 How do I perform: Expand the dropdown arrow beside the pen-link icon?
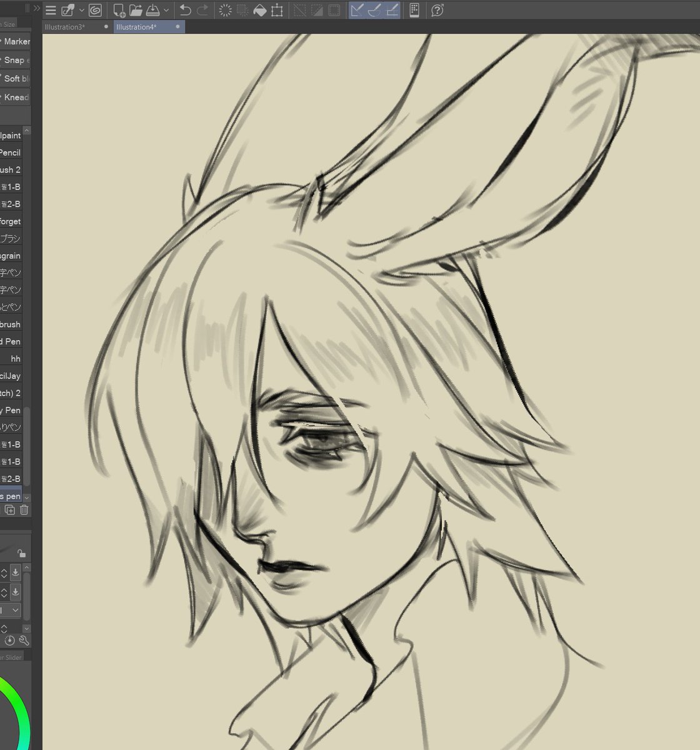click(81, 10)
